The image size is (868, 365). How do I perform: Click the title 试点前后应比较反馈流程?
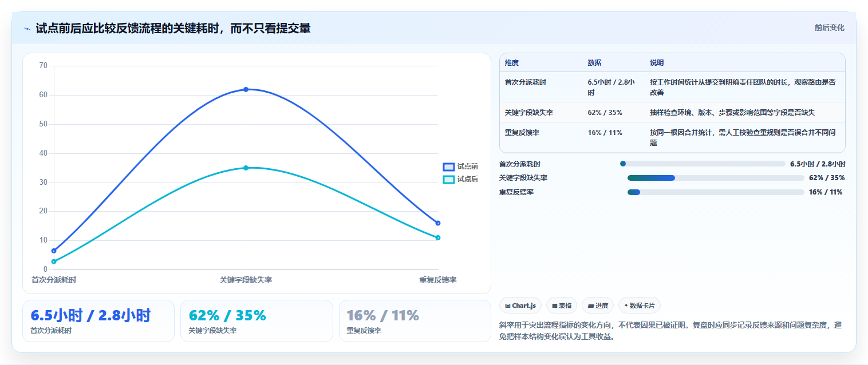[x=173, y=29]
